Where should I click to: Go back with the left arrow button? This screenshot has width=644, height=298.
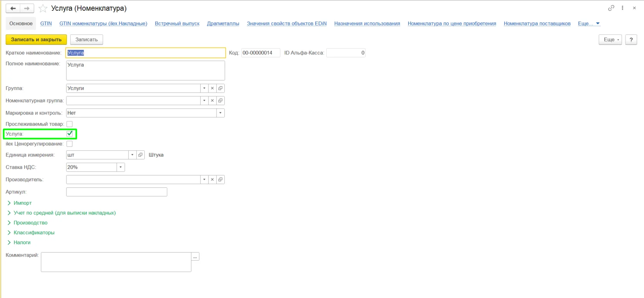point(13,8)
